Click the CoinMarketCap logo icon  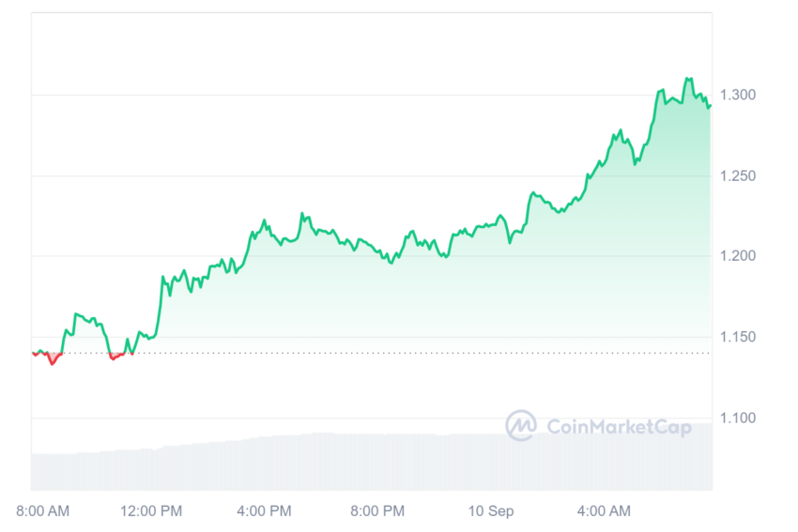tap(520, 425)
